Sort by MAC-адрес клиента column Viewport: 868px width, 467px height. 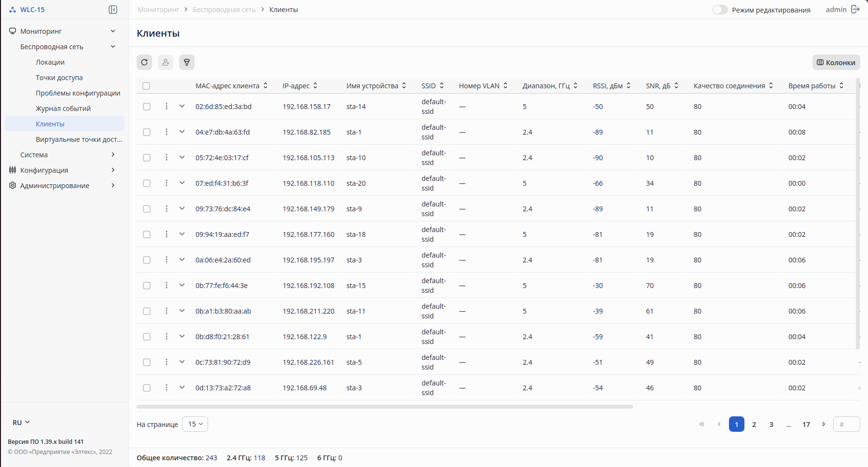coord(266,85)
